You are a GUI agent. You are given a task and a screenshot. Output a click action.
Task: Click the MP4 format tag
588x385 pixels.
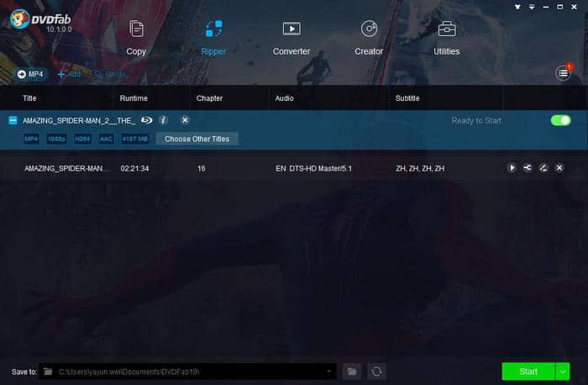tap(31, 139)
